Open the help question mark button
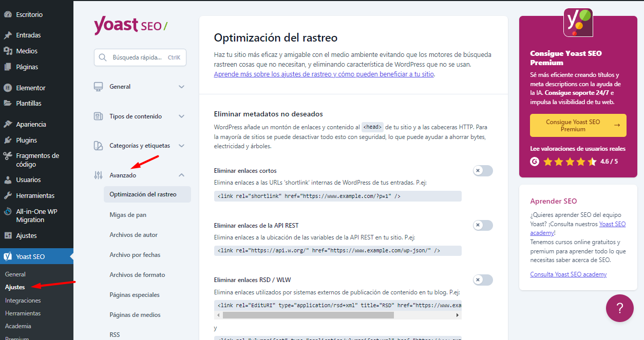The image size is (644, 340). pyautogui.click(x=620, y=308)
